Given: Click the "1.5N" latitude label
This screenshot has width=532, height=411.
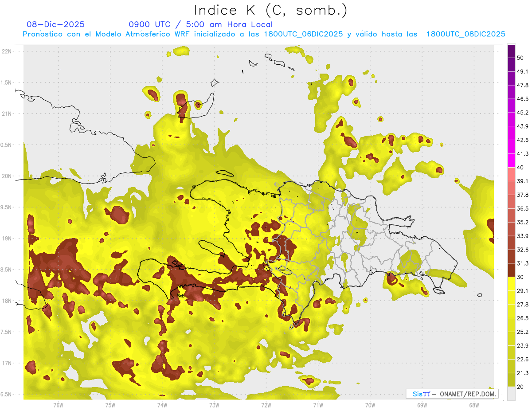Looking at the screenshot, I should click(x=7, y=82).
